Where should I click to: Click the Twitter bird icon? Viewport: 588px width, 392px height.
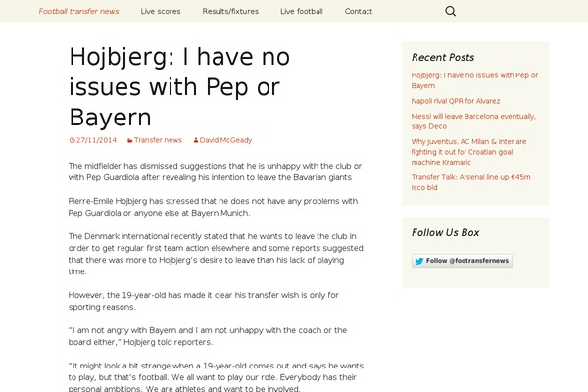click(419, 261)
